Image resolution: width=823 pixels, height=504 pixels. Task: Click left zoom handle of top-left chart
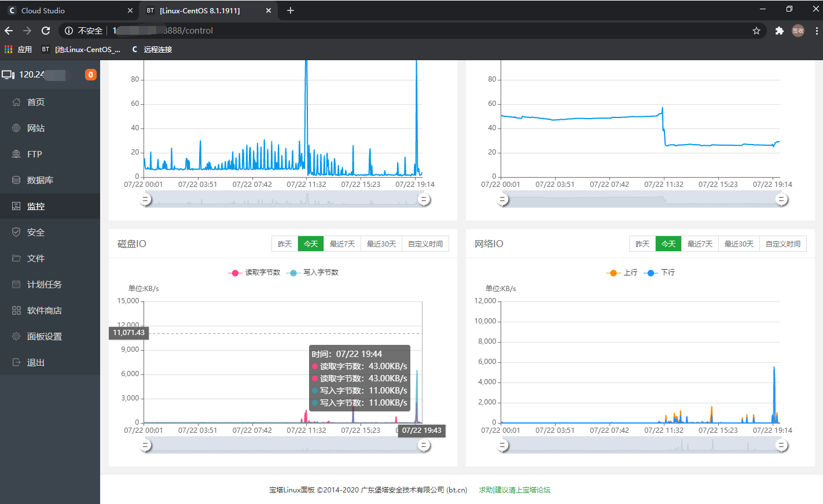point(146,200)
